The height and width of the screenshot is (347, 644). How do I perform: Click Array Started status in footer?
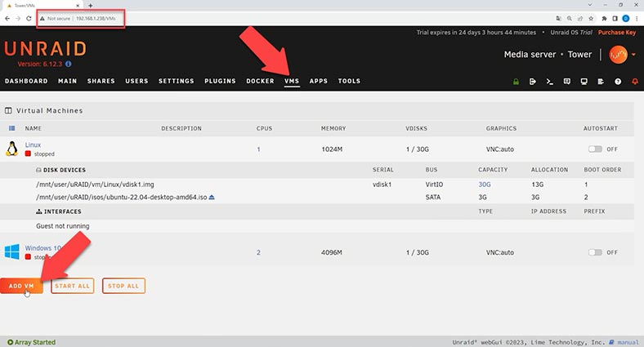pos(32,342)
